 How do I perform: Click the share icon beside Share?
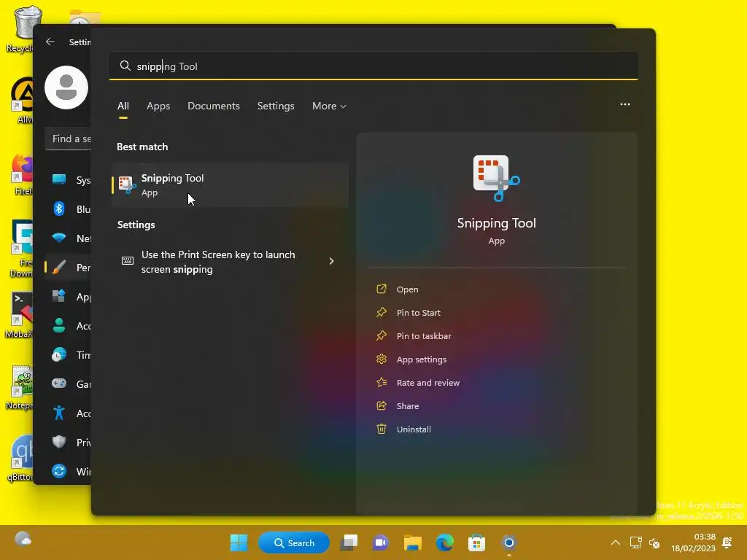point(382,405)
